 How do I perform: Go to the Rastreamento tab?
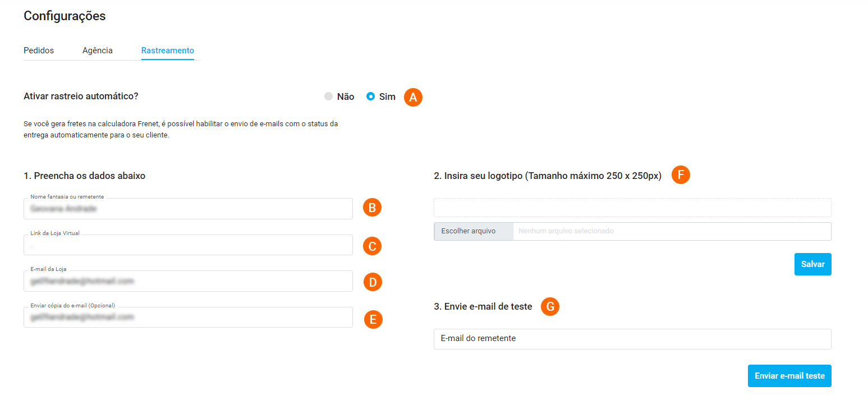click(168, 50)
